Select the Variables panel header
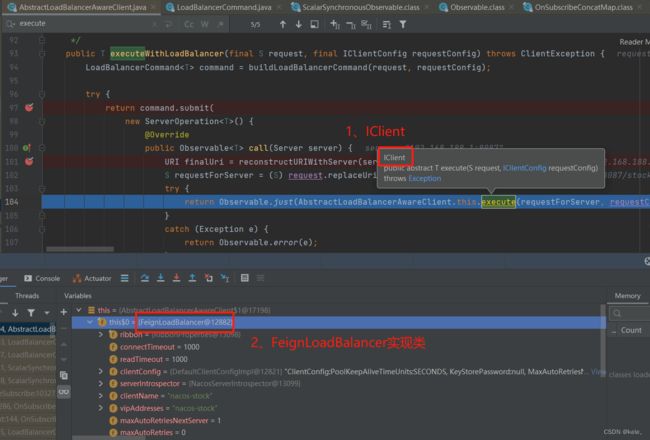Screen dimensions: 650x440 78,296
